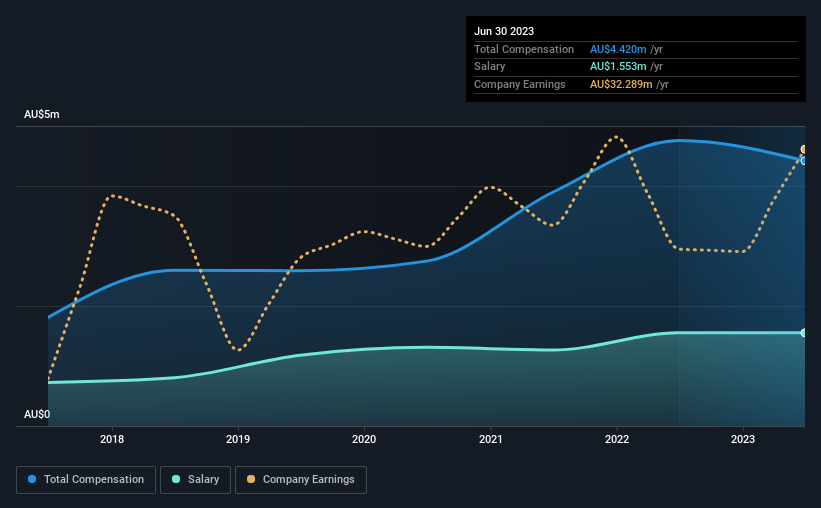This screenshot has width=821, height=508.
Task: Select the orange Company Earnings endpoint marker
Action: [x=804, y=150]
